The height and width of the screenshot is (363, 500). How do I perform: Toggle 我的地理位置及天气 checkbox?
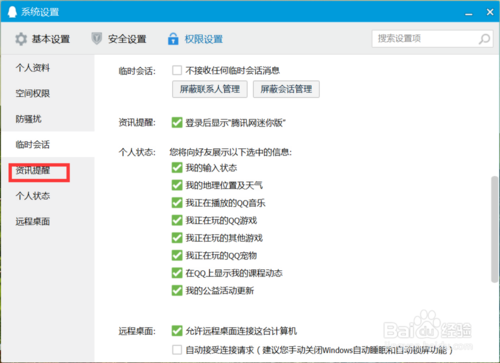pyautogui.click(x=177, y=185)
